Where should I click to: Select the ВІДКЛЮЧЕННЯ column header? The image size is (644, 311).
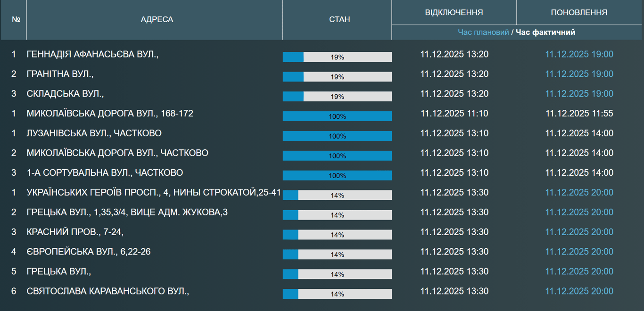tap(454, 13)
